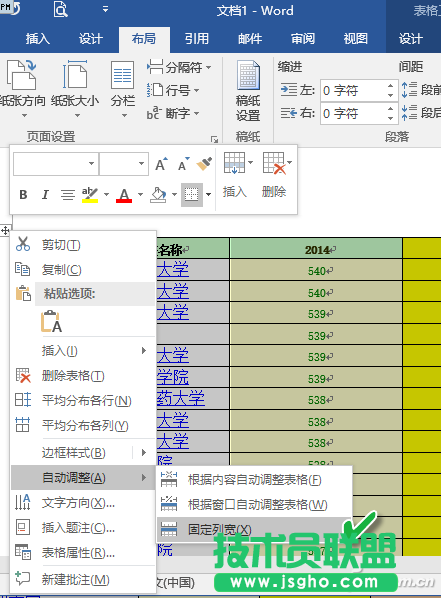Click the text highlight color icon
The image size is (441, 598).
pyautogui.click(x=90, y=195)
